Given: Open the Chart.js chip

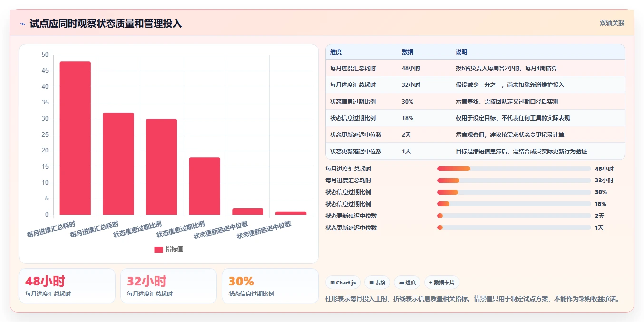Looking at the screenshot, I should tap(343, 283).
